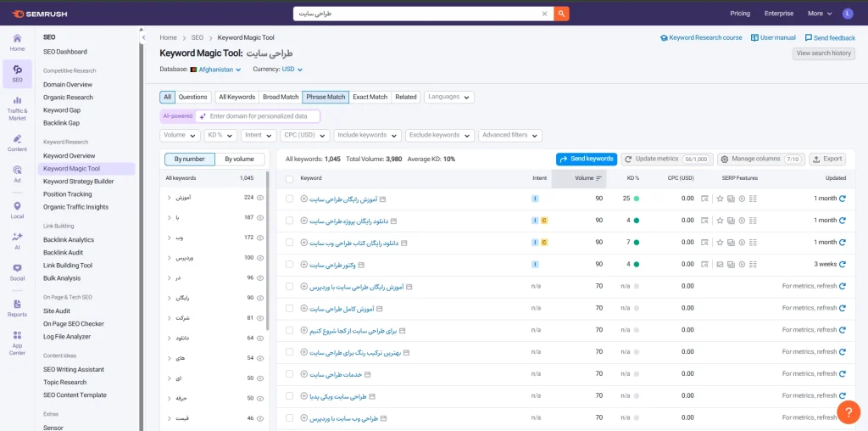Check the آموزش رایگان طراحی سایت row checkbox

tap(290, 199)
